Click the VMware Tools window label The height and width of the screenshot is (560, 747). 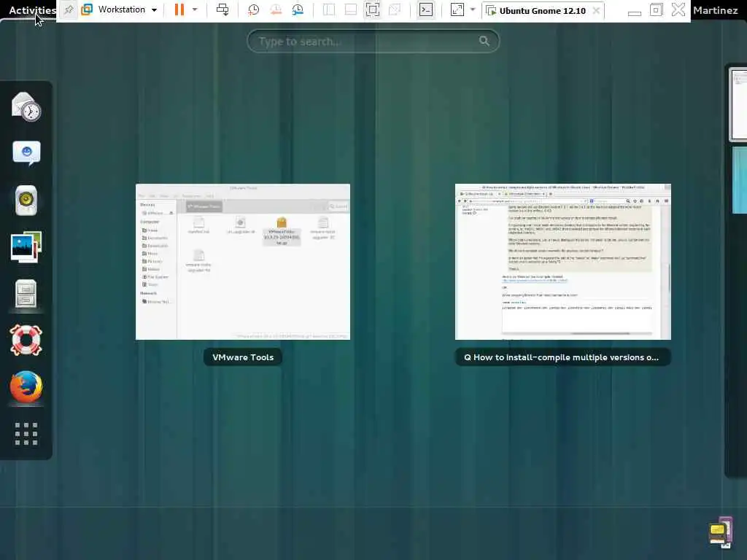coord(243,357)
